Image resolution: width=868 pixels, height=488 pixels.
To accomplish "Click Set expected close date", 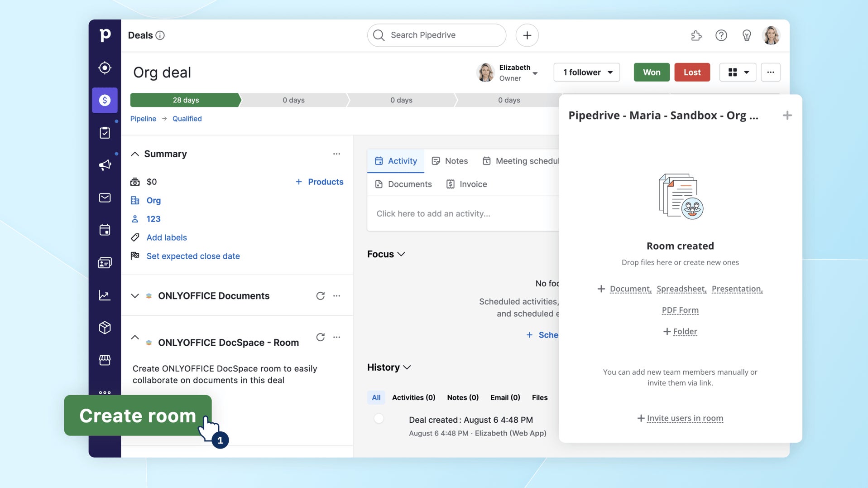I will pyautogui.click(x=193, y=256).
